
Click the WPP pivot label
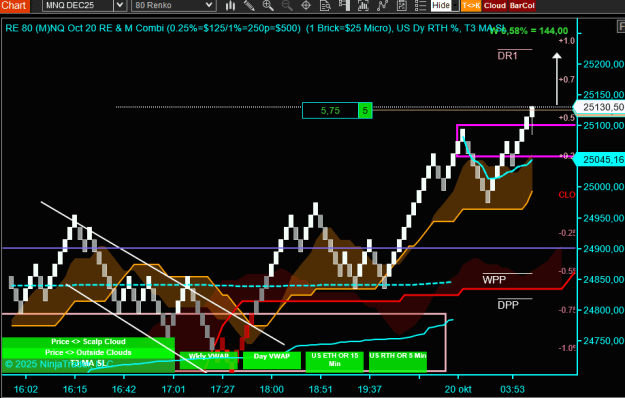pyautogui.click(x=494, y=280)
